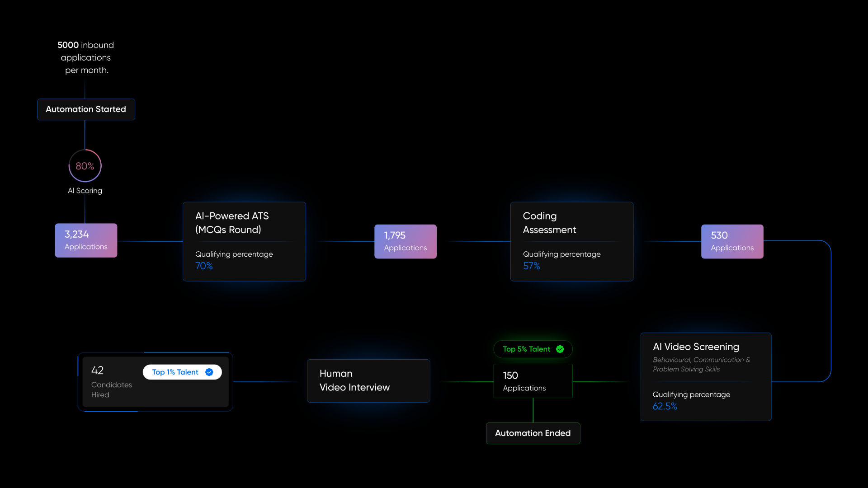Click the 5000 inbound applications text
The height and width of the screenshot is (488, 868).
(86, 57)
